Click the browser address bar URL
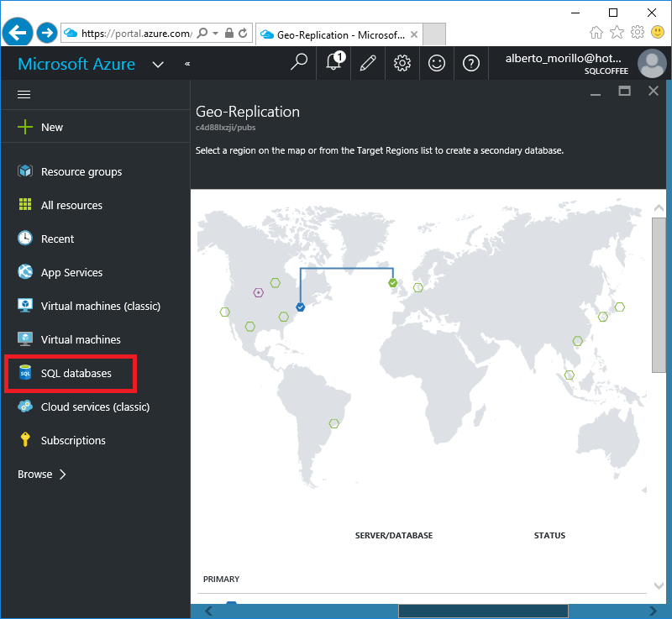 click(x=136, y=33)
